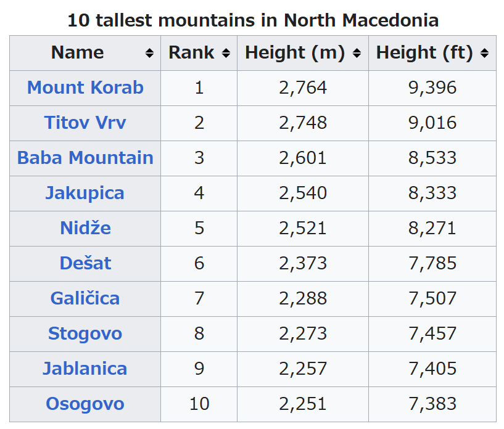Sort by Height (m) arrow icon

coord(357,54)
